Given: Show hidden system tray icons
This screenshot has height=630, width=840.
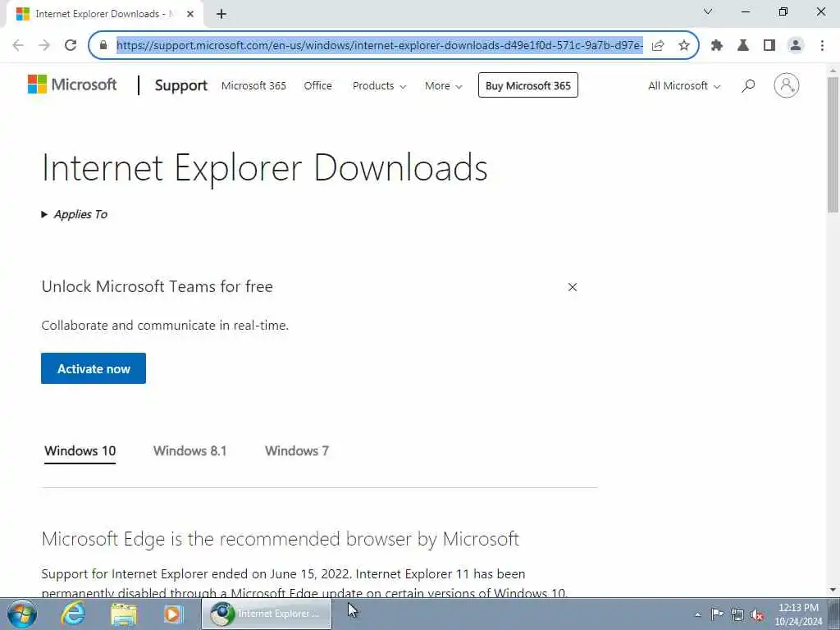Looking at the screenshot, I should [x=697, y=614].
